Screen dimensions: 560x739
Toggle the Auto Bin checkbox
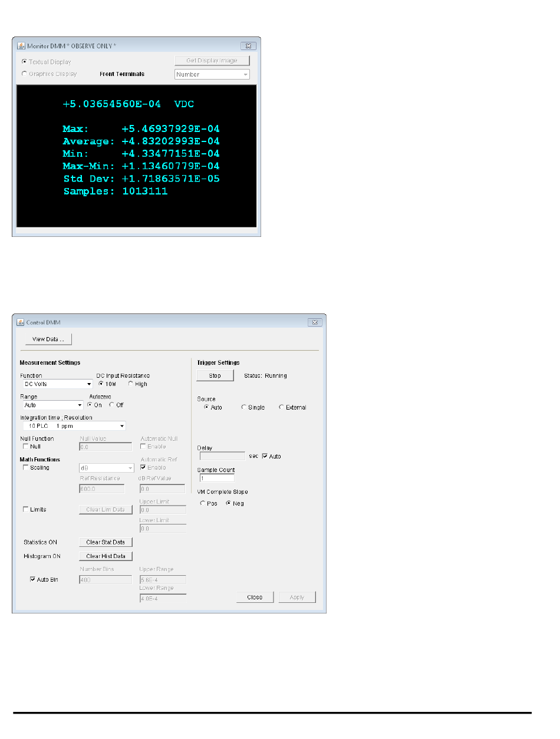[x=33, y=579]
